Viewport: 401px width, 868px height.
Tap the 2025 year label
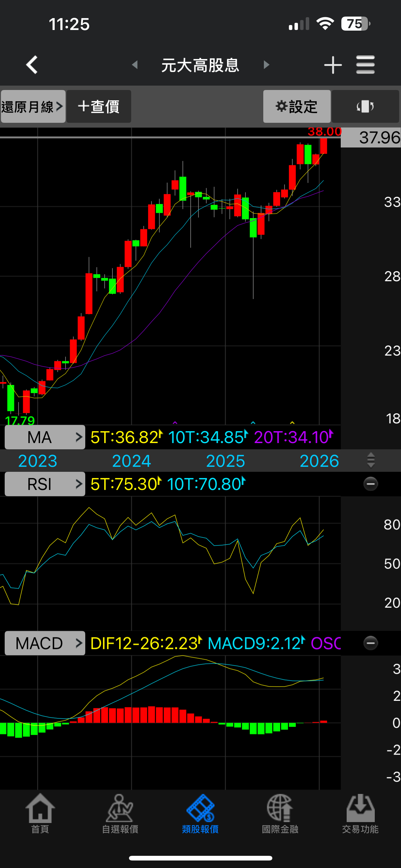click(x=225, y=461)
